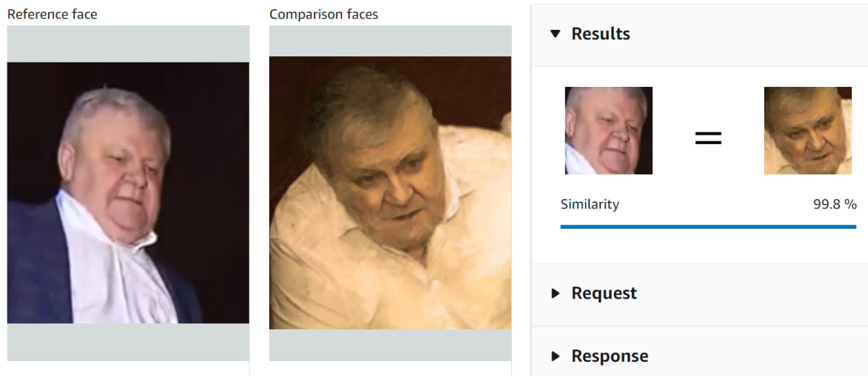Click the gray band below the comparison image
Image resolution: width=868 pixels, height=376 pixels.
[x=390, y=345]
